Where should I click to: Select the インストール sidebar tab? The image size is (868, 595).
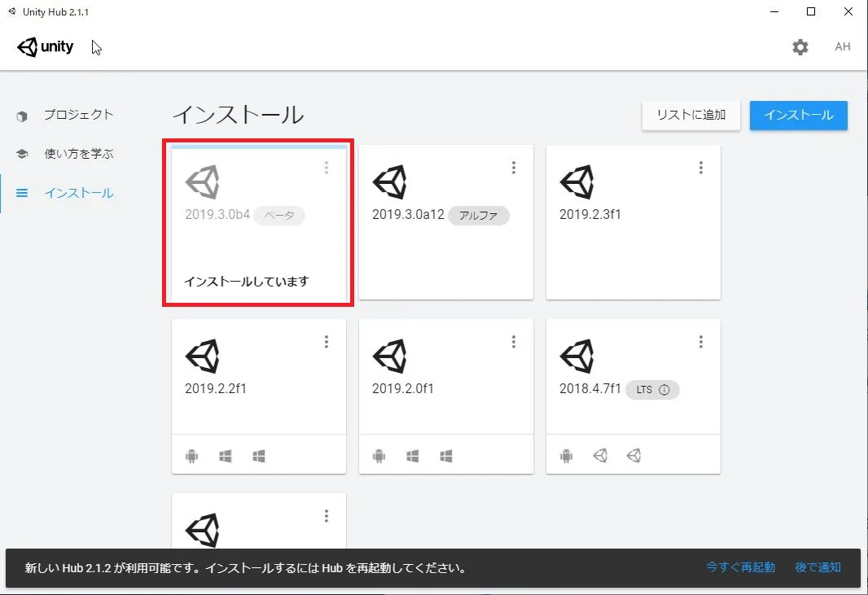coord(79,193)
